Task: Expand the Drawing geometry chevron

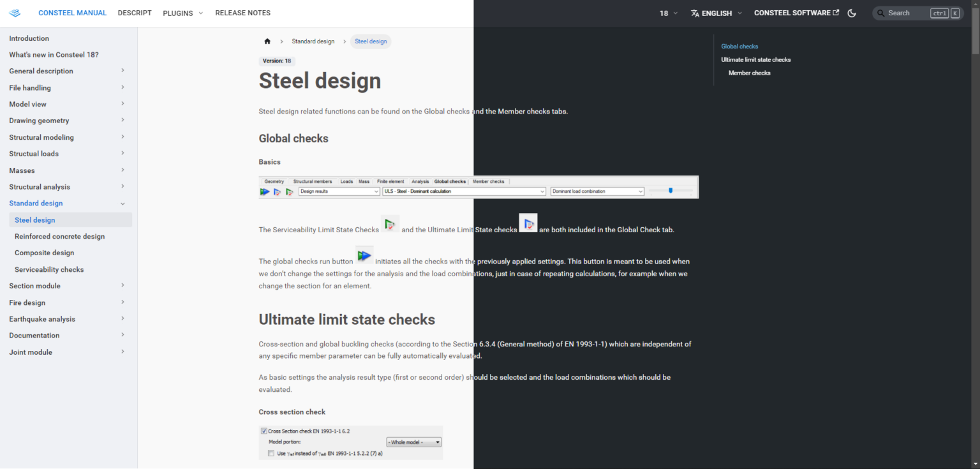Action: click(x=122, y=121)
